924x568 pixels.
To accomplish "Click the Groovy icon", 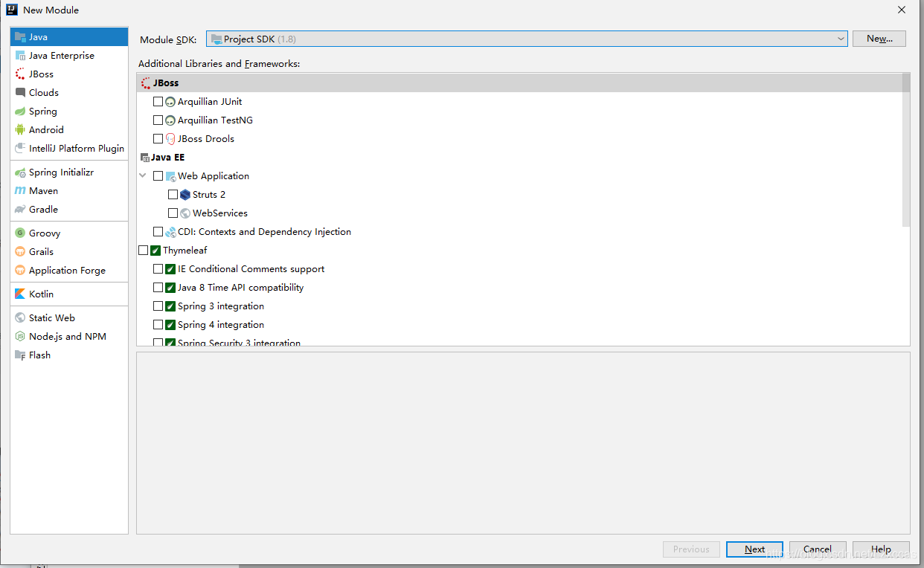I will (20, 233).
